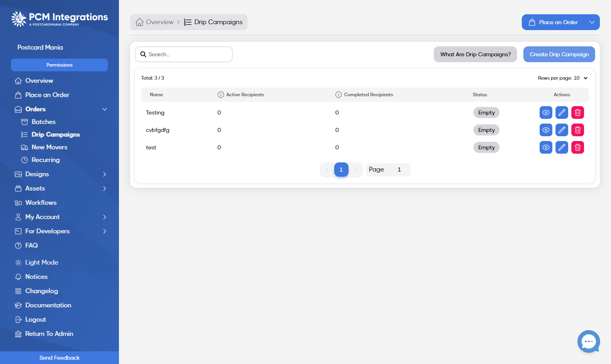
Task: Delete the cvbfgdfg campaign
Action: click(x=578, y=130)
